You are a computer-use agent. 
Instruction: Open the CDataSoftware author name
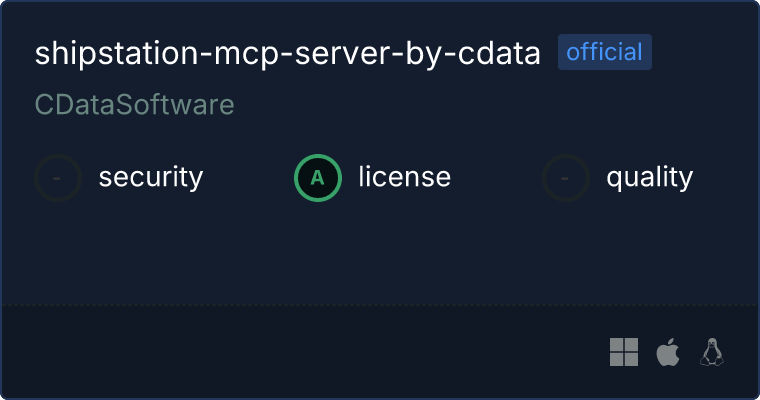[134, 104]
